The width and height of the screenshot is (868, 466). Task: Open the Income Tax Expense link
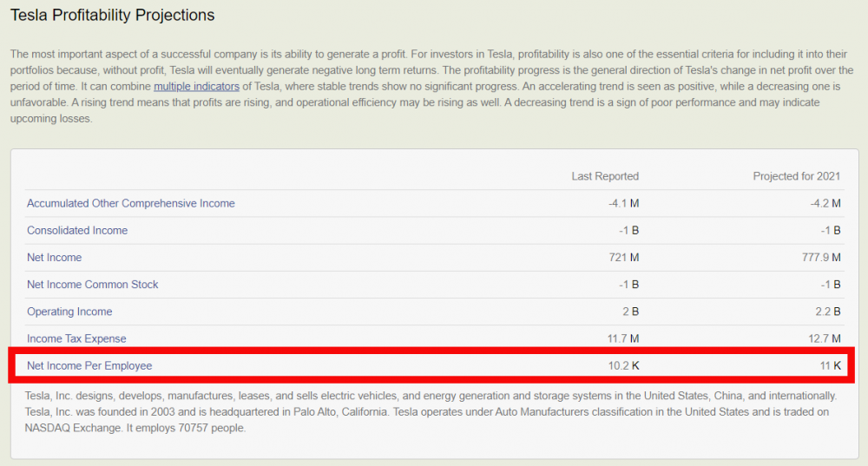pos(76,338)
